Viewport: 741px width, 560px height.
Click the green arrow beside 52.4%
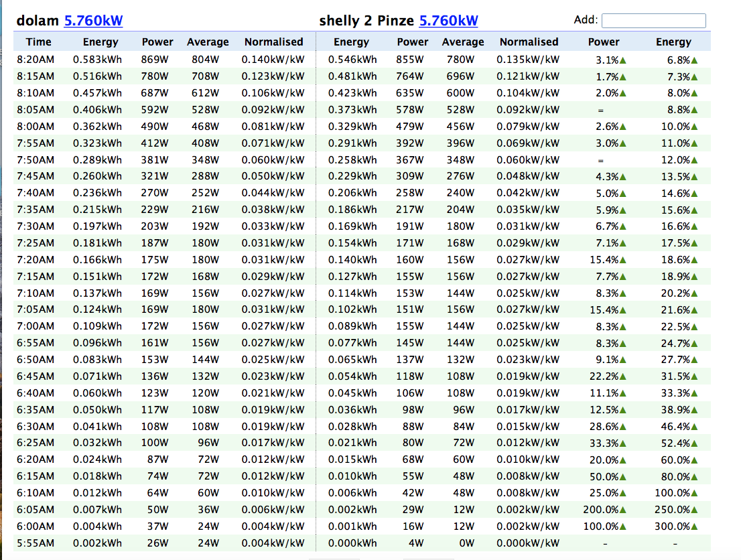(694, 443)
